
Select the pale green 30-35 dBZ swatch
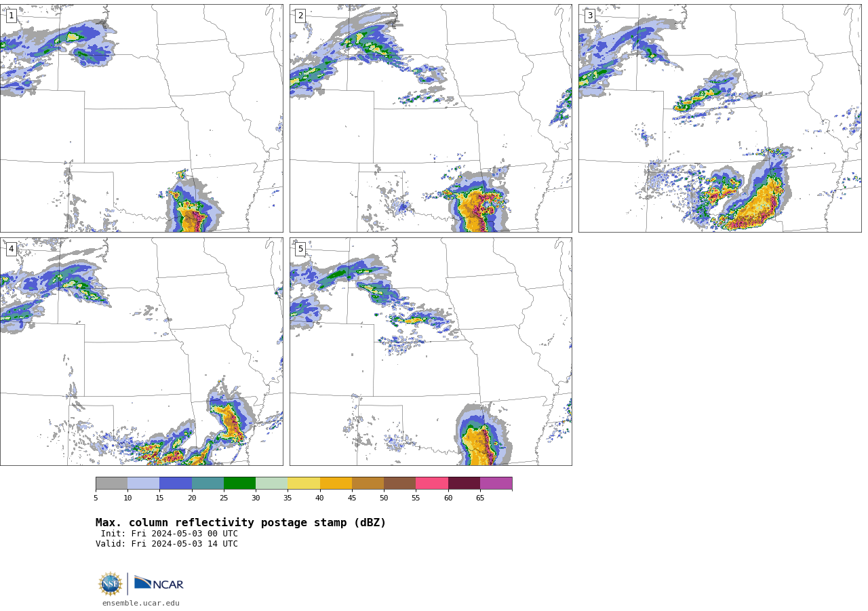(x=271, y=484)
